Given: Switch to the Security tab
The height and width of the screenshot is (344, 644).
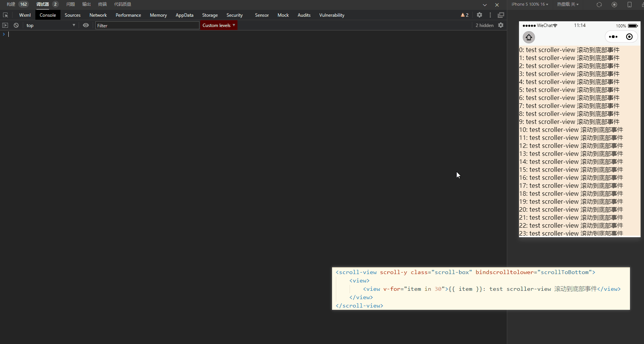Looking at the screenshot, I should pyautogui.click(x=234, y=15).
